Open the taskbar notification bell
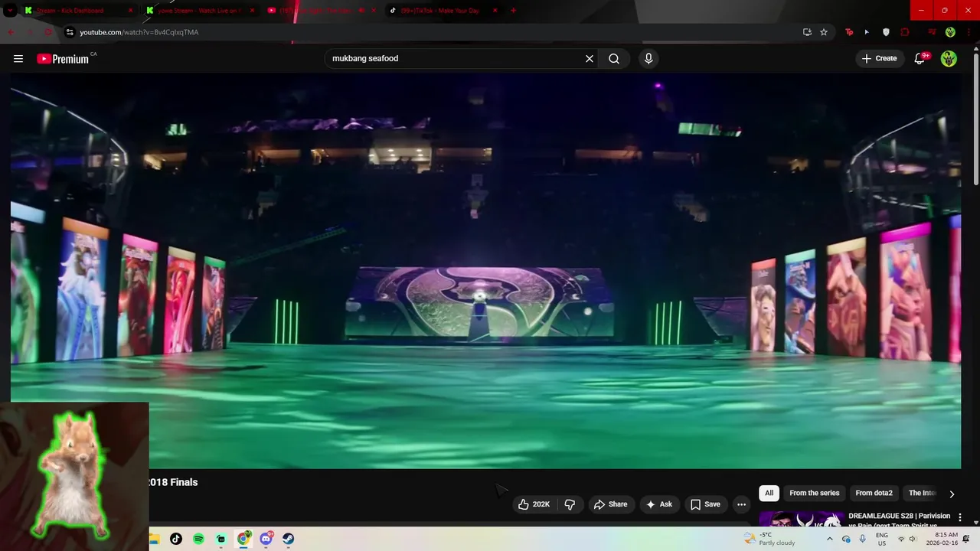Screen dimensions: 980x551 click(966, 539)
